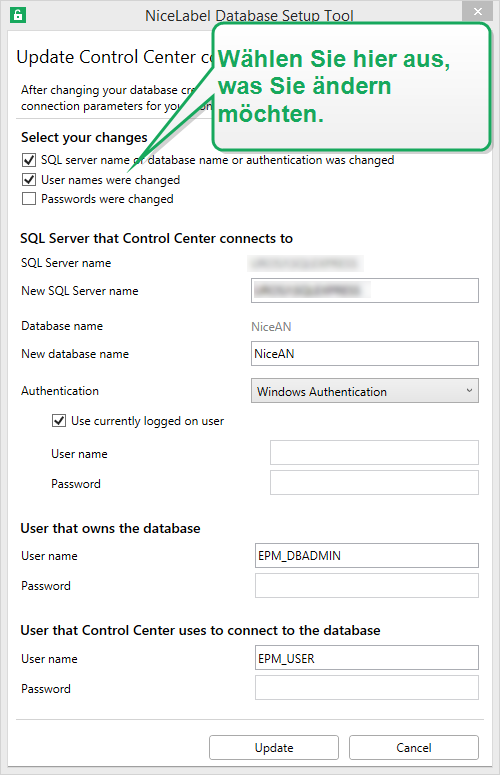Open the Authentication dropdown
The height and width of the screenshot is (775, 500).
365,391
